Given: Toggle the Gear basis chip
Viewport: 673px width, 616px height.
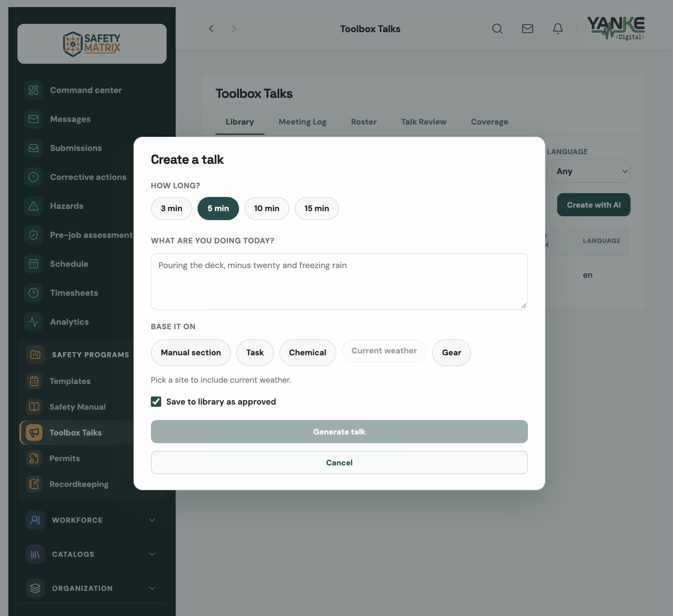Looking at the screenshot, I should click(452, 353).
